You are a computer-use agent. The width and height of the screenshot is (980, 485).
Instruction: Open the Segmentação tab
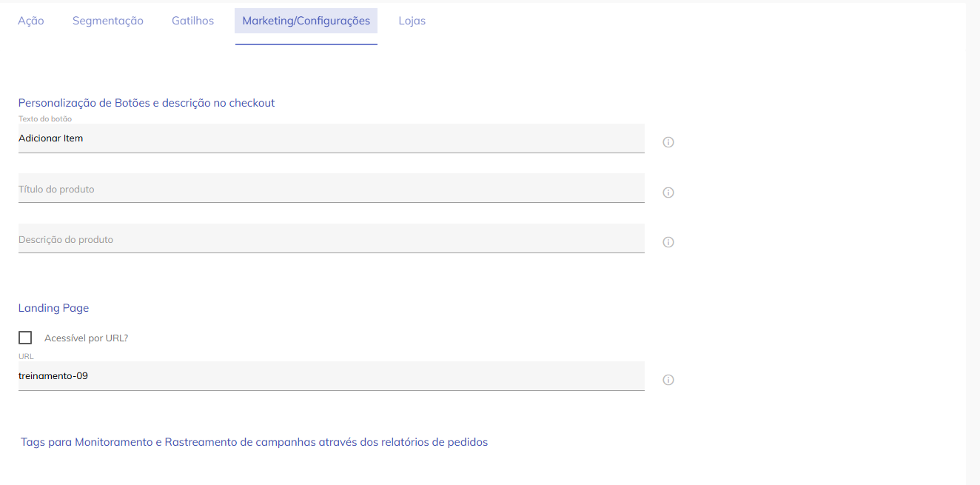(108, 21)
